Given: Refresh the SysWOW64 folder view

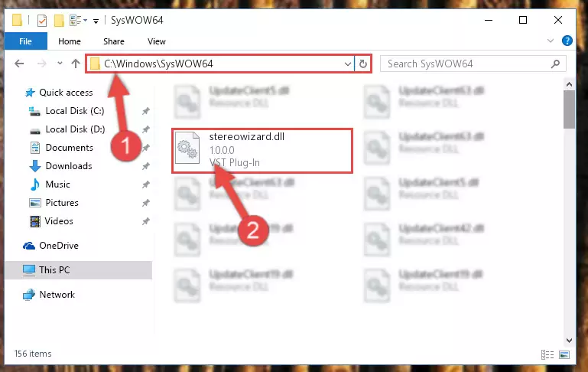Looking at the screenshot, I should click(x=362, y=64).
